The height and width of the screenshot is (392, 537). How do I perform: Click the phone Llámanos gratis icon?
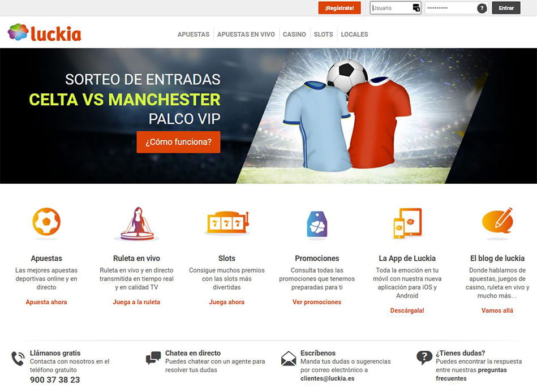click(18, 359)
